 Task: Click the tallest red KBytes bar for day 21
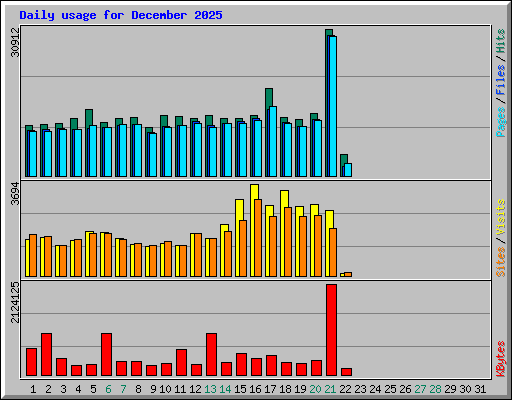tap(332, 330)
